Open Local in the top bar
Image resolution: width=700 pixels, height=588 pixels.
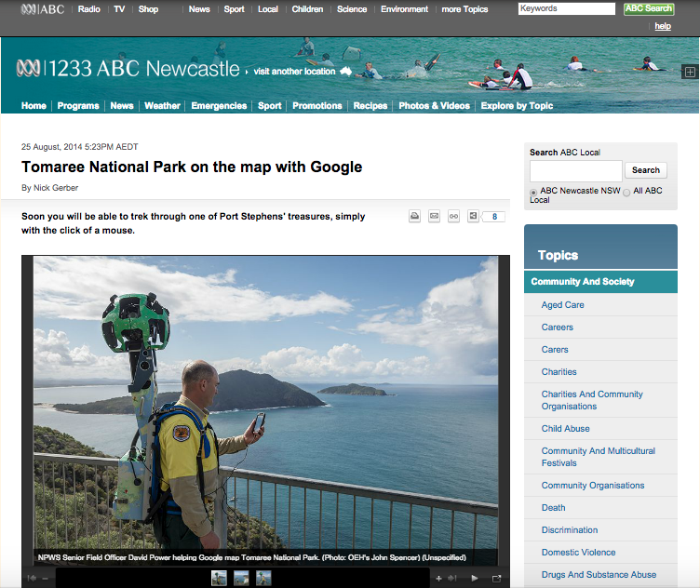pyautogui.click(x=268, y=9)
